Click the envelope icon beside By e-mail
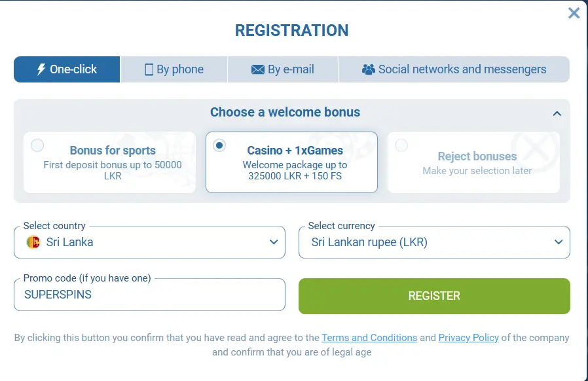The height and width of the screenshot is (381, 588). click(x=257, y=69)
